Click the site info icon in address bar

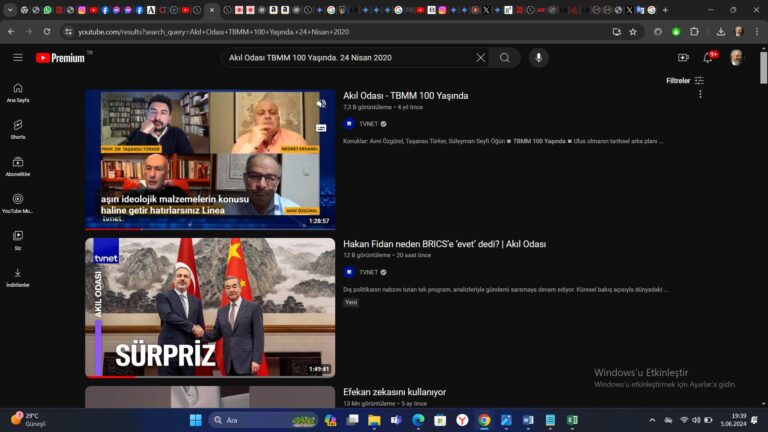pyautogui.click(x=69, y=32)
